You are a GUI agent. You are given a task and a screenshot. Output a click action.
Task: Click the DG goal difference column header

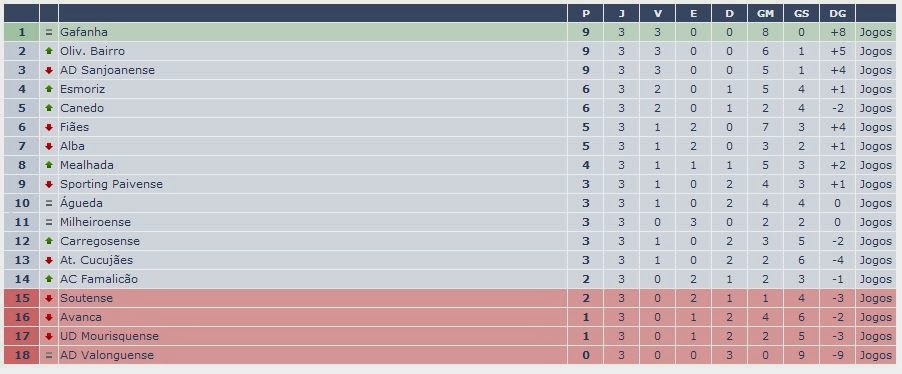[837, 14]
